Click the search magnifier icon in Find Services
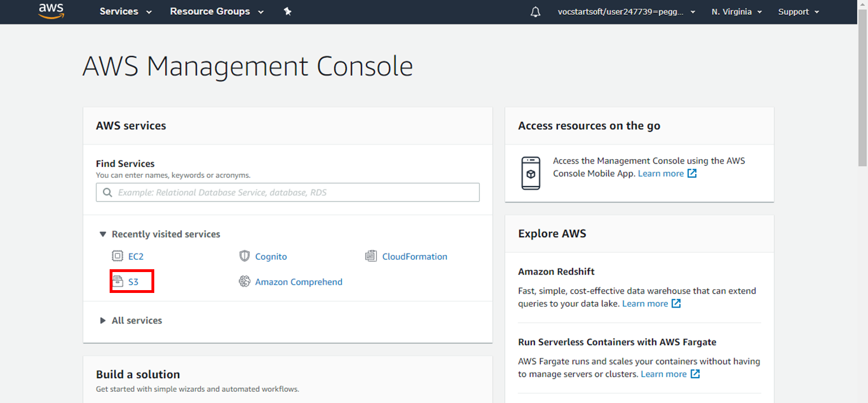The image size is (868, 403). (x=107, y=192)
